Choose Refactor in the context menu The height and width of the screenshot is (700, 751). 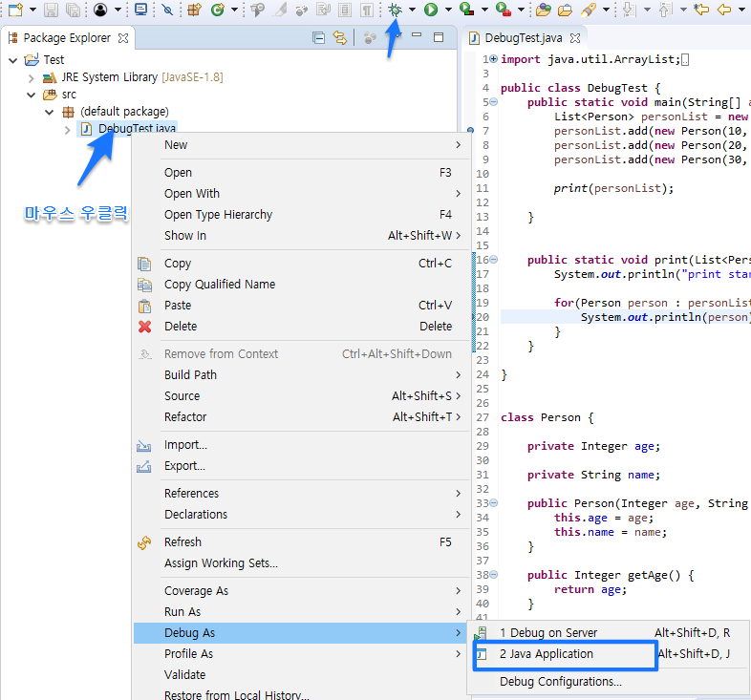click(x=302, y=417)
